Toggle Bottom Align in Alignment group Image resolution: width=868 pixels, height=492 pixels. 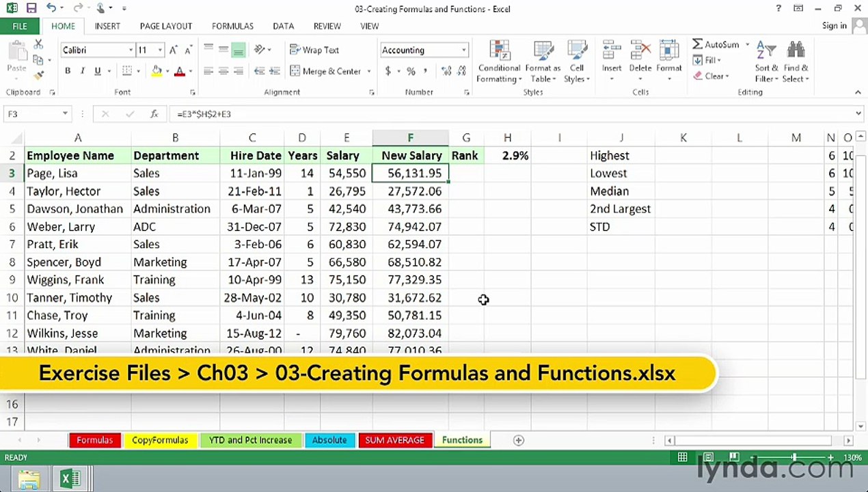pyautogui.click(x=238, y=50)
